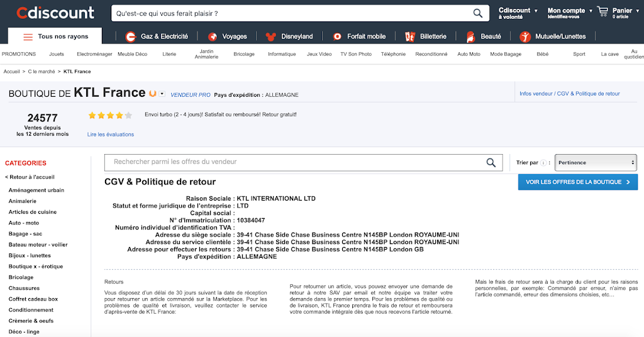The width and height of the screenshot is (644, 337).
Task: Open the shopping cart Panier icon
Action: [602, 11]
